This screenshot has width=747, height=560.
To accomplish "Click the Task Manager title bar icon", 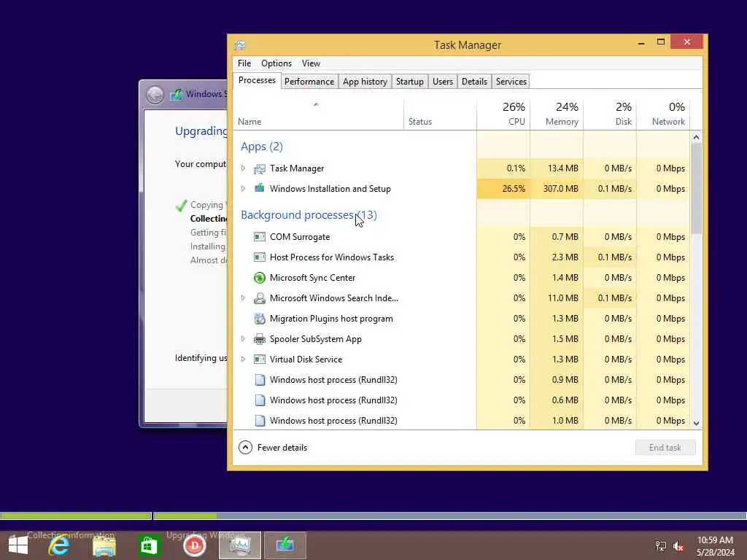I will coord(239,45).
